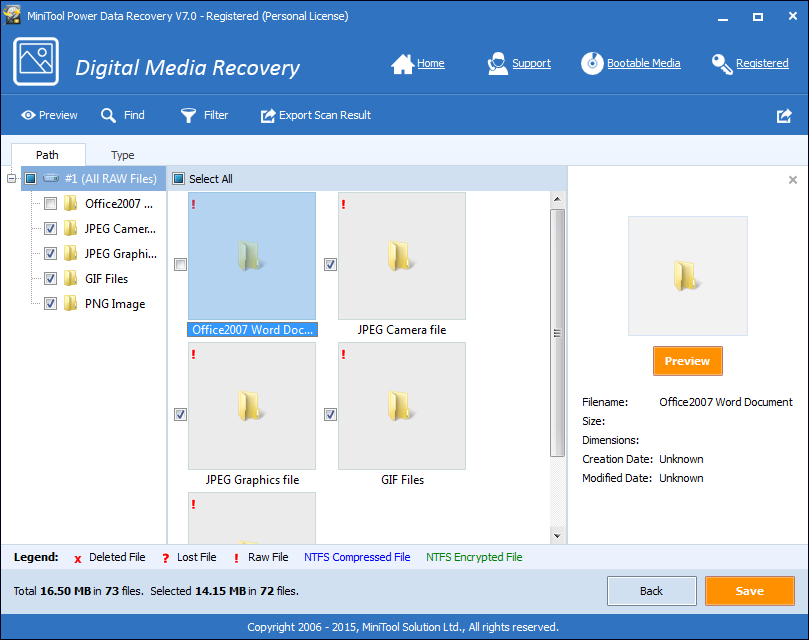The height and width of the screenshot is (640, 809).
Task: Click the JPEG Camera folder icon in tree
Action: coord(70,228)
